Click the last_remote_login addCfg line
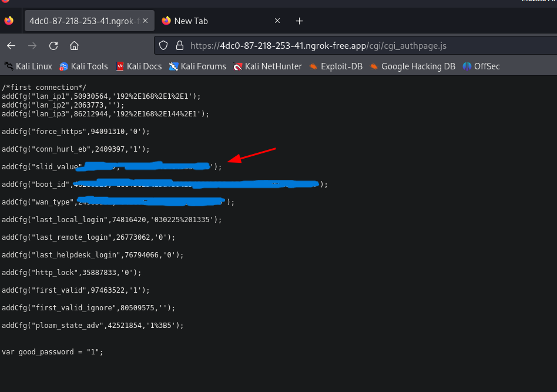The image size is (557, 392). pos(89,237)
